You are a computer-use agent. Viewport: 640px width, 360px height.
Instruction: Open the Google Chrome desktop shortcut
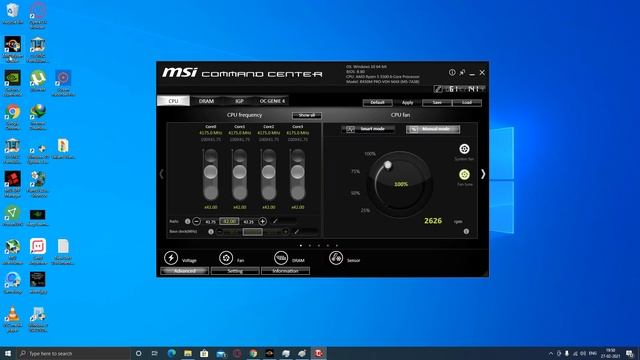click(13, 116)
